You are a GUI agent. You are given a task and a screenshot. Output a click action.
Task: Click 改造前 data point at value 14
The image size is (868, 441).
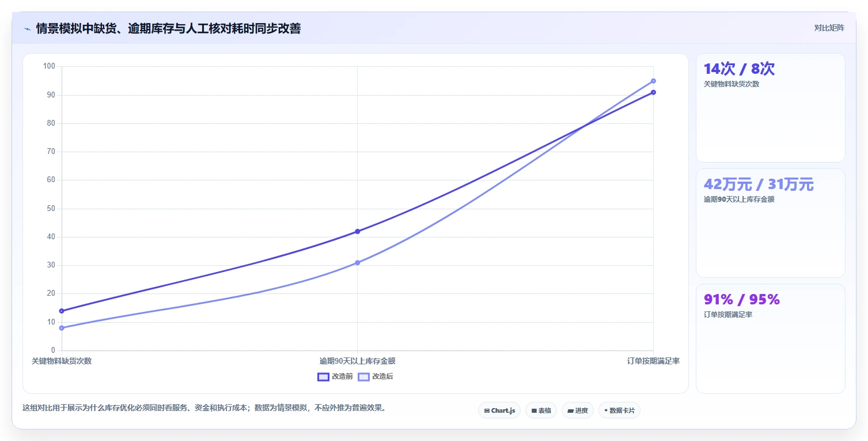[x=62, y=311]
